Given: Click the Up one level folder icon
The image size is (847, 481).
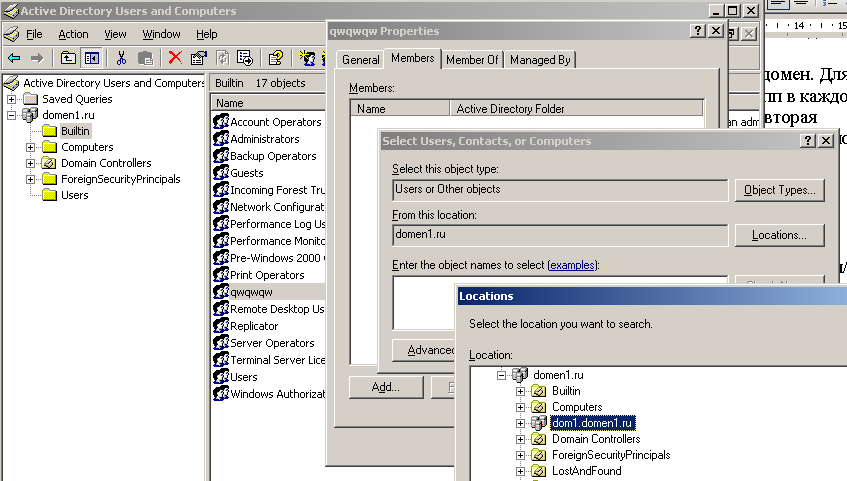Looking at the screenshot, I should [x=68, y=58].
